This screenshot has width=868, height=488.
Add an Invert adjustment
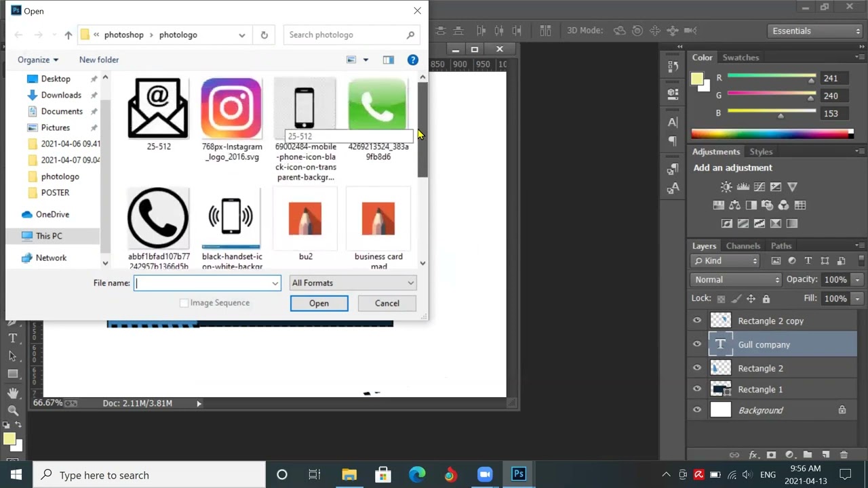(727, 224)
